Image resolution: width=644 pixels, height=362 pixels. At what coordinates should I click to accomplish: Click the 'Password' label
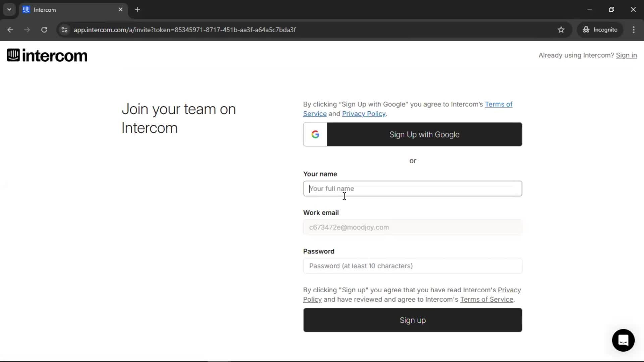coord(319,251)
